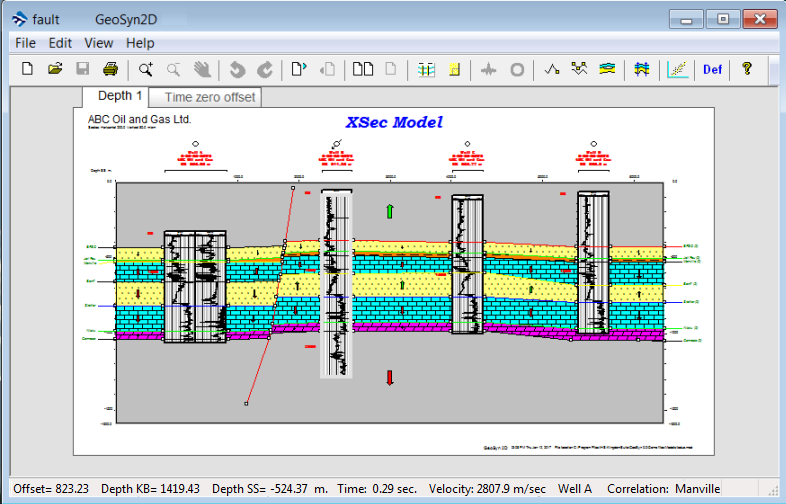Click the Undo arrow icon
The width and height of the screenshot is (786, 504).
click(x=238, y=69)
